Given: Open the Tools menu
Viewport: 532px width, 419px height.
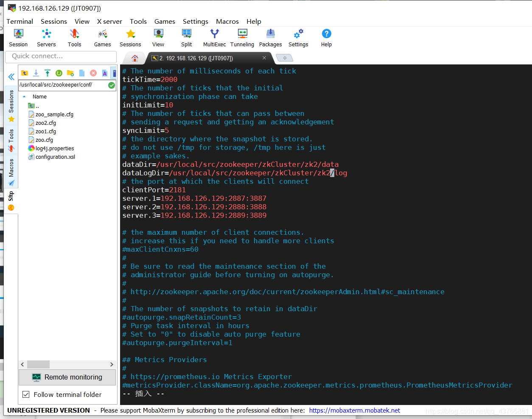Looking at the screenshot, I should tap(138, 21).
